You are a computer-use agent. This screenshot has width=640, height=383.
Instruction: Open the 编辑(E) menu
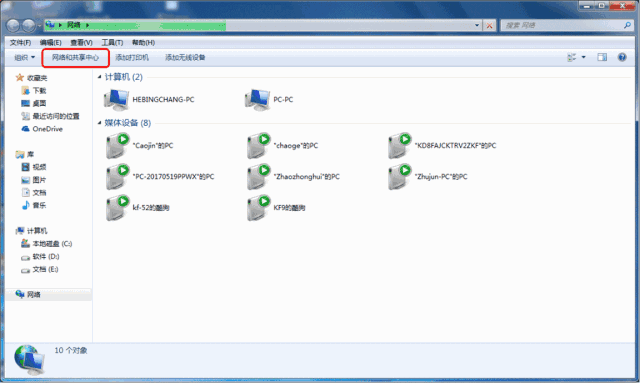(50, 42)
